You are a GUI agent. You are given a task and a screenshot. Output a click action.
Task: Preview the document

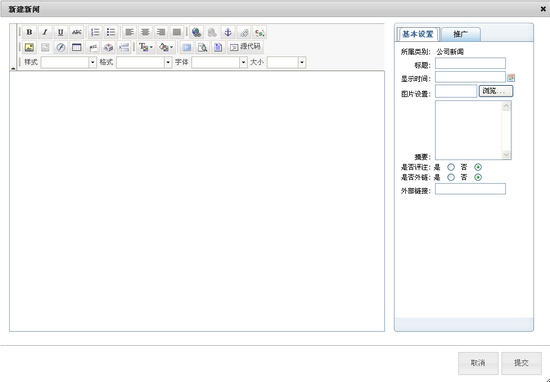tap(202, 47)
